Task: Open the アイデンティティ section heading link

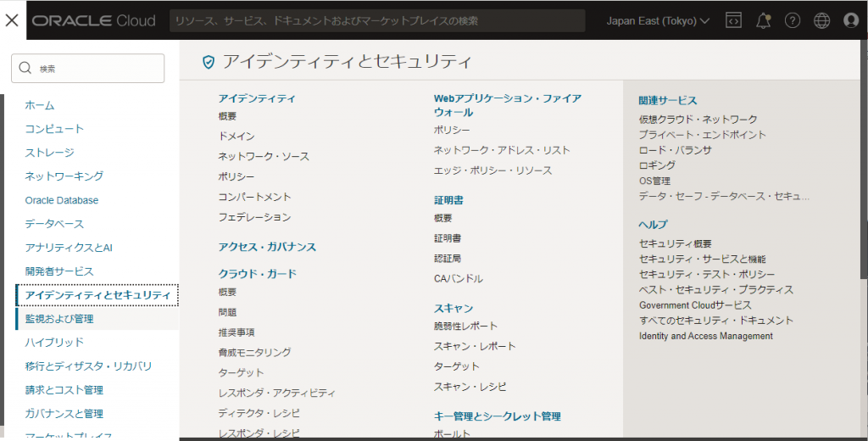Action: tap(257, 98)
